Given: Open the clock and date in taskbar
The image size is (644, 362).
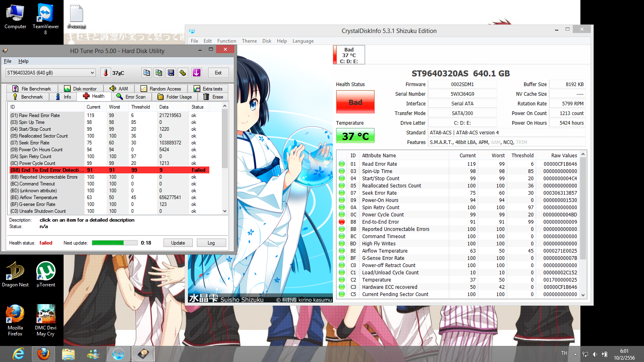Looking at the screenshot, I should click(x=624, y=354).
